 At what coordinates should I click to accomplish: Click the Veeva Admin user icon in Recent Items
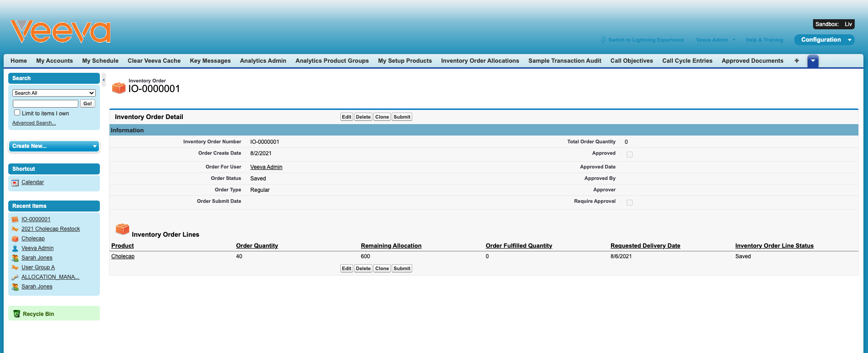click(x=15, y=248)
